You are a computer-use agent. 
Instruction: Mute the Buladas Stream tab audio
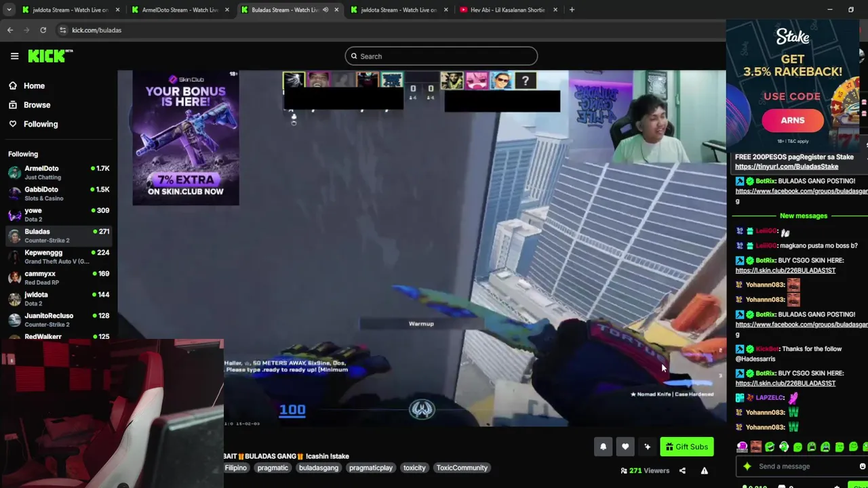325,9
